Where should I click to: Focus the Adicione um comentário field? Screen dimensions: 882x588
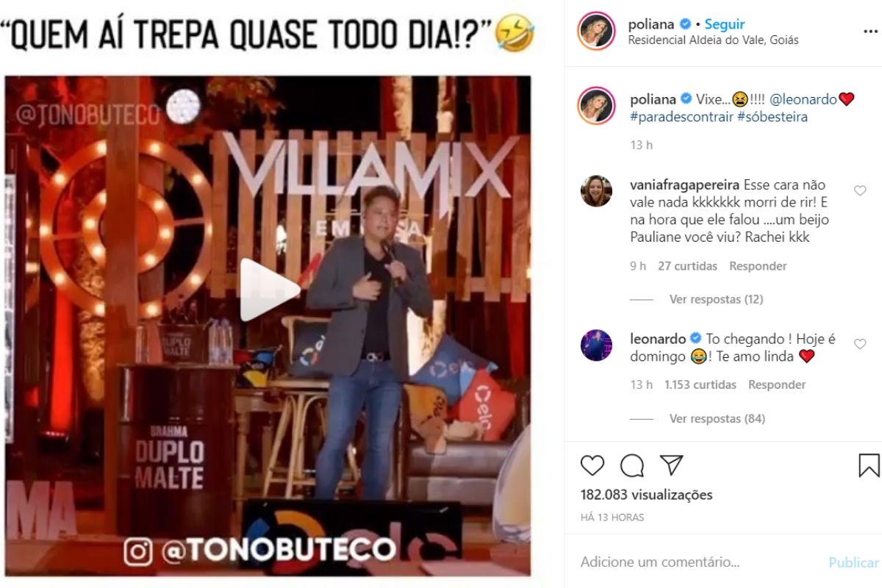pos(698,562)
